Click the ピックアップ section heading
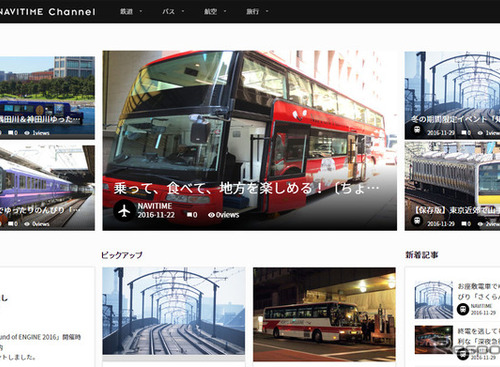 point(122,255)
